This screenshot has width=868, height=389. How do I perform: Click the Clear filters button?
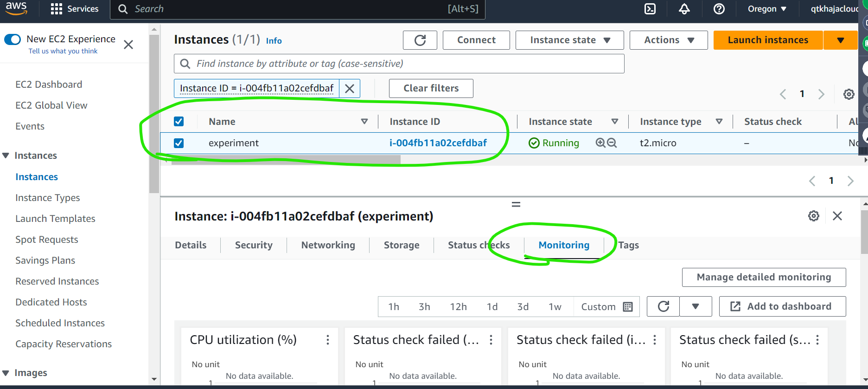(431, 88)
